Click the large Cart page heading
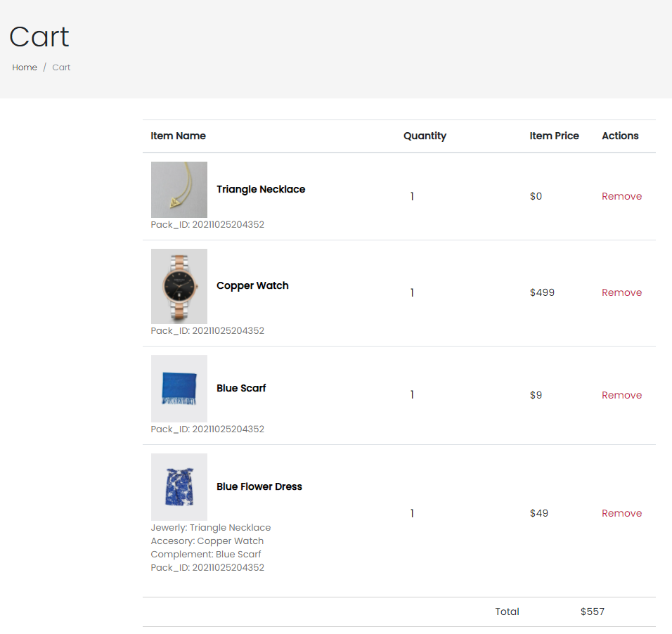This screenshot has height=634, width=672. (39, 37)
